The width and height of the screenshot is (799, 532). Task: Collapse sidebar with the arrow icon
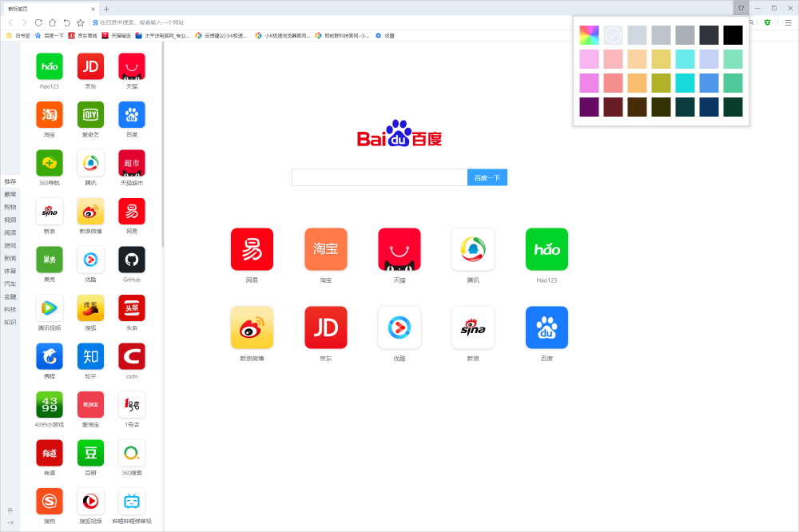[x=10, y=522]
